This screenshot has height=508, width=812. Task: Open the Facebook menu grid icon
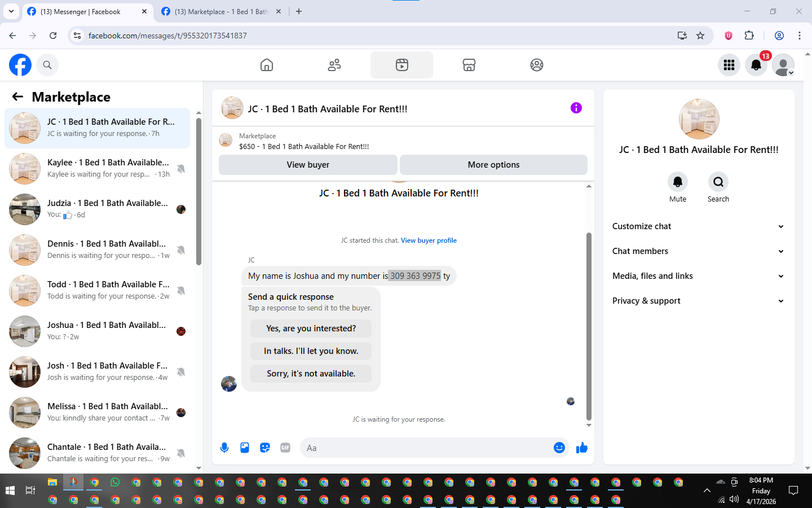pyautogui.click(x=729, y=65)
